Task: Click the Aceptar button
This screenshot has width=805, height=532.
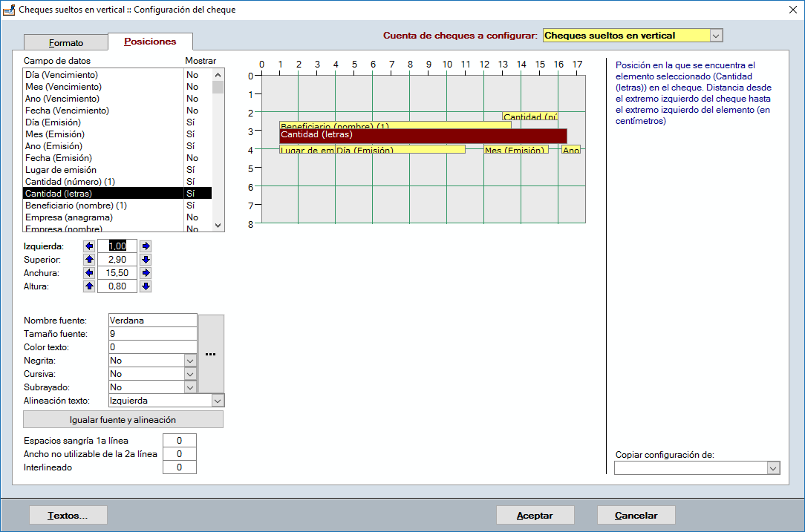Action: click(x=535, y=516)
